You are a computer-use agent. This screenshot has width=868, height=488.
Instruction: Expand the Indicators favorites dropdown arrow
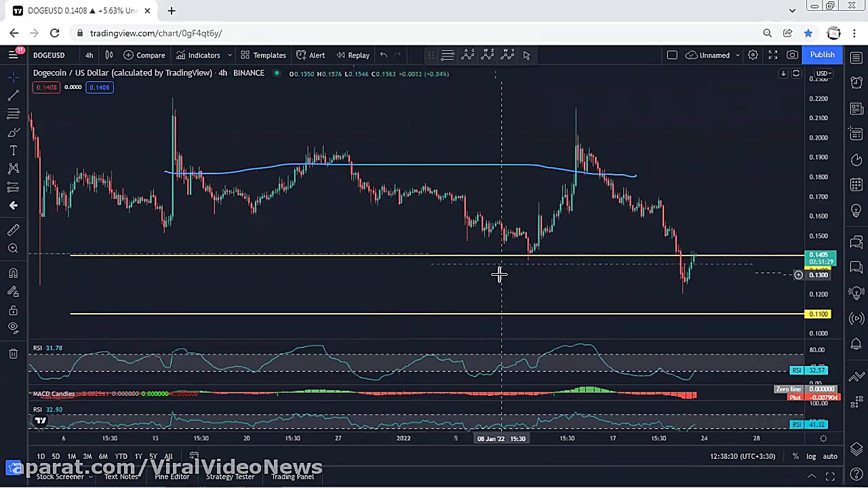(230, 55)
